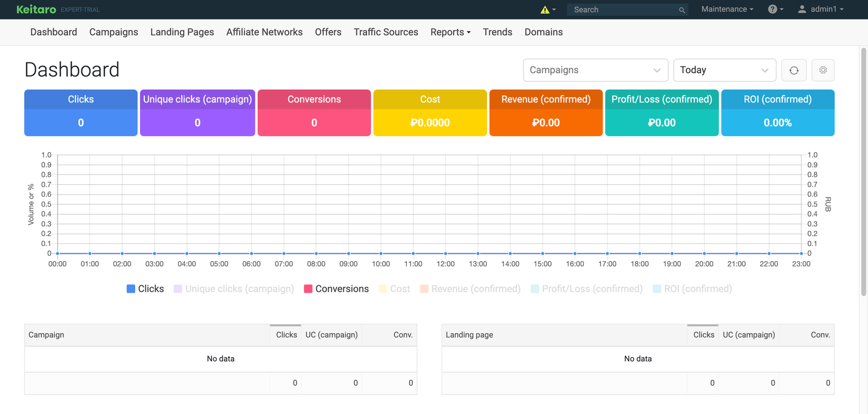This screenshot has height=414, width=868.
Task: Toggle Clicks series in chart legend
Action: (145, 289)
